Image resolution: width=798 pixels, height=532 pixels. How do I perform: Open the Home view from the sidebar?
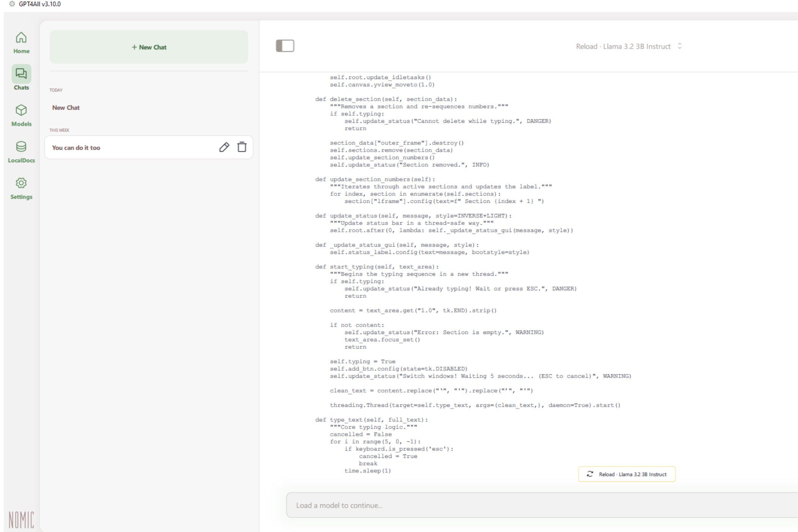pyautogui.click(x=21, y=43)
